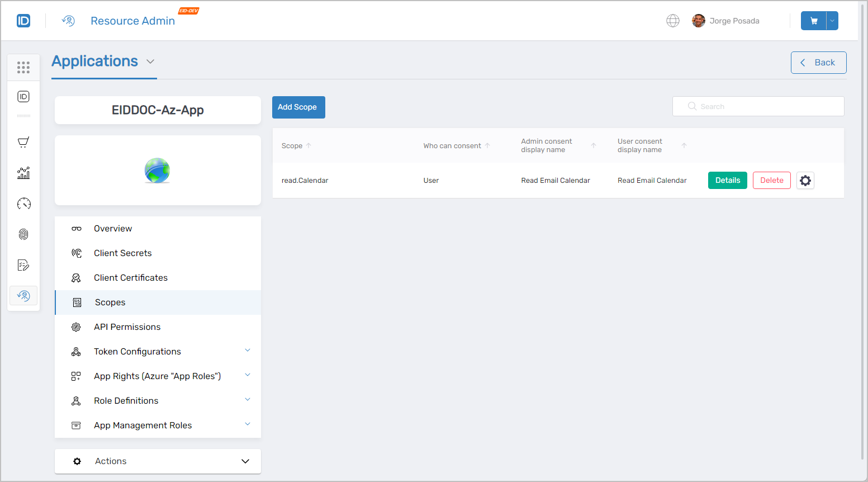Click the speedometer dashboard sidebar icon
The width and height of the screenshot is (868, 482).
click(x=23, y=204)
